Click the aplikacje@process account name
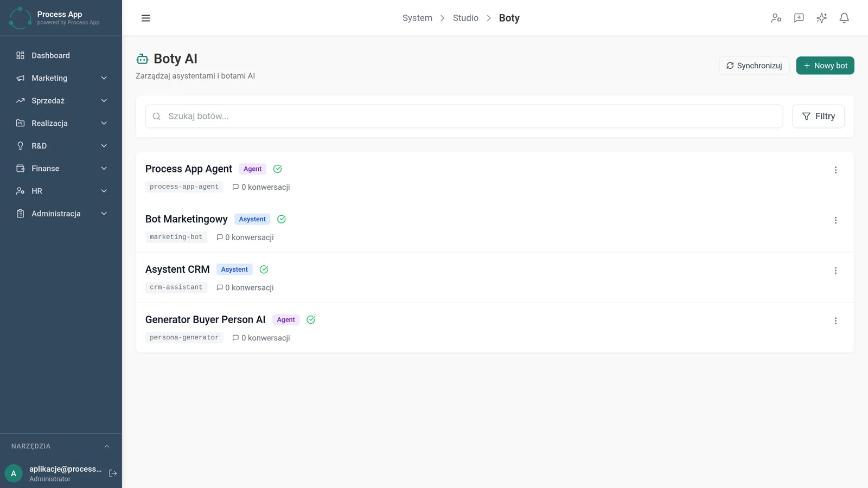 [65, 469]
